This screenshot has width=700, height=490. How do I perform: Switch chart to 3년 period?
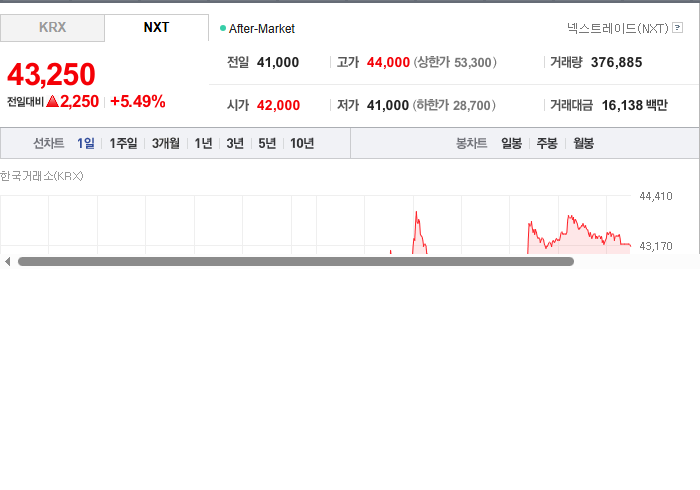[235, 143]
